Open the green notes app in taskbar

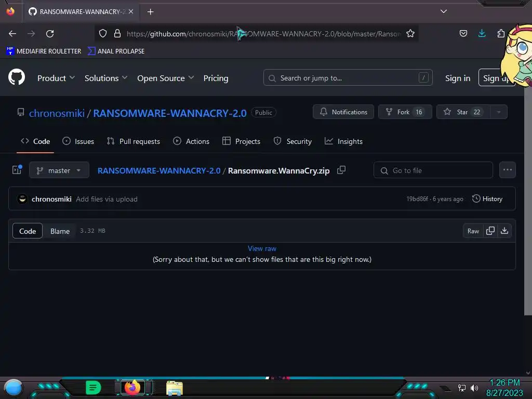click(x=94, y=388)
